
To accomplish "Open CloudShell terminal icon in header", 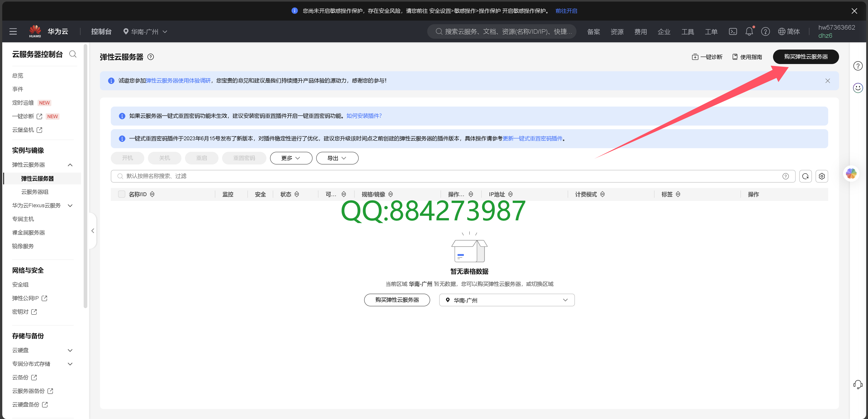I will (733, 32).
